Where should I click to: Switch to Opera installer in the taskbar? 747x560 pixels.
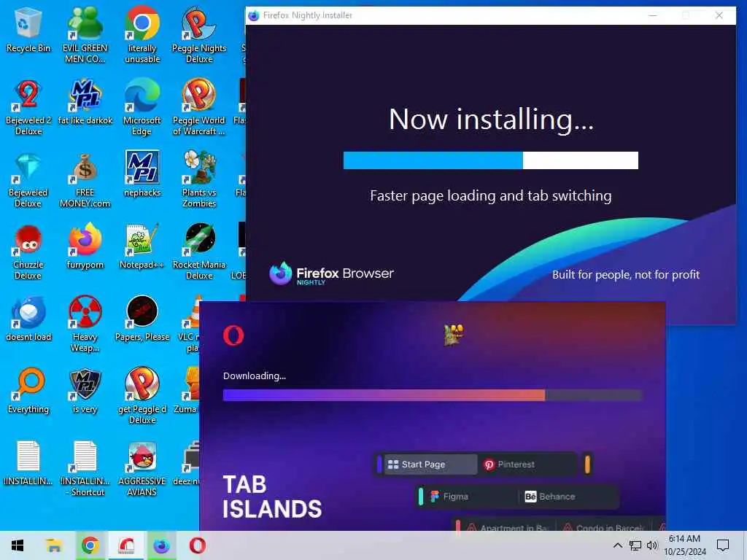pyautogui.click(x=197, y=545)
